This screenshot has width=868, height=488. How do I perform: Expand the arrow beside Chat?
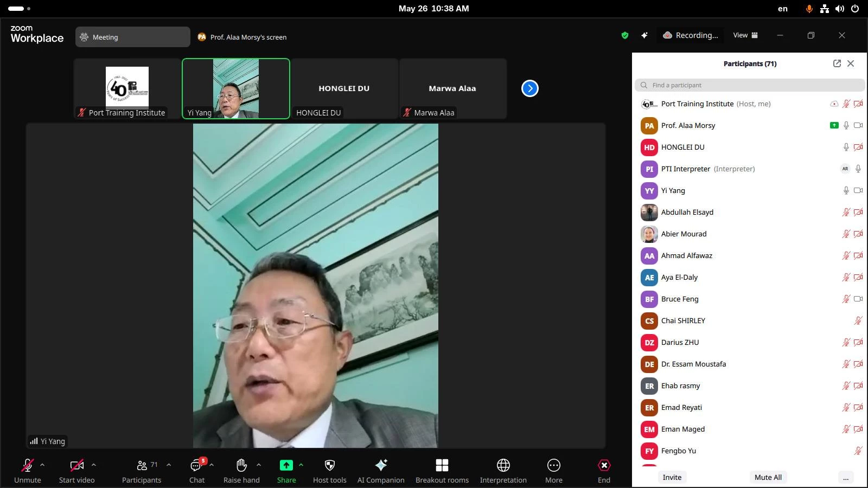pyautogui.click(x=212, y=465)
